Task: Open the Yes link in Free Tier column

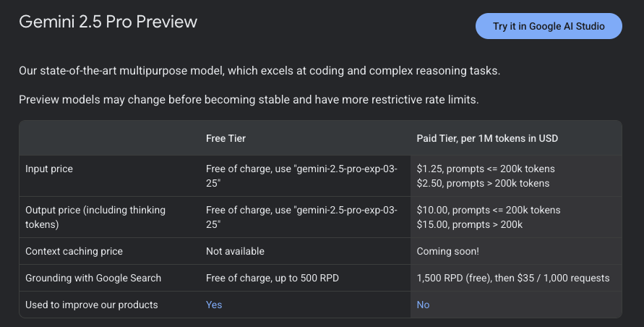Action: point(214,305)
